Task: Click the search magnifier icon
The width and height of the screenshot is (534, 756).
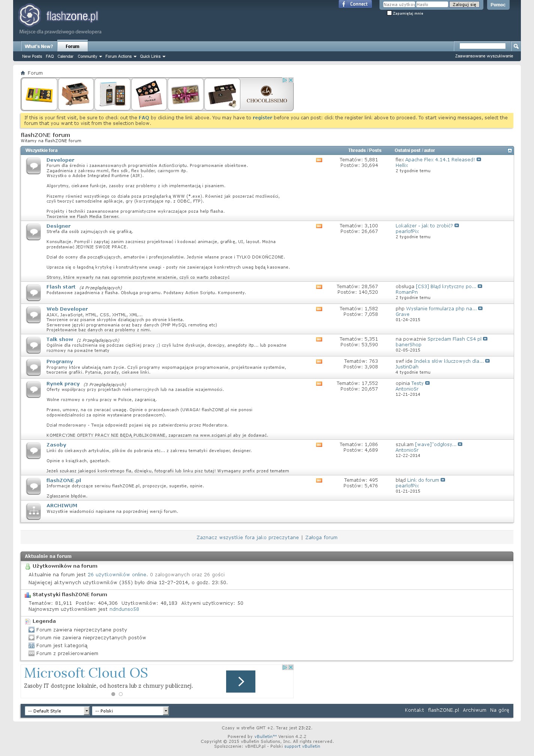Action: (x=516, y=46)
